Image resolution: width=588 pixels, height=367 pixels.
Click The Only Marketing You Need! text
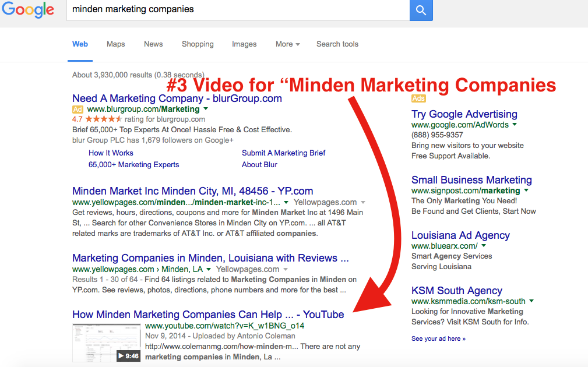pos(464,201)
